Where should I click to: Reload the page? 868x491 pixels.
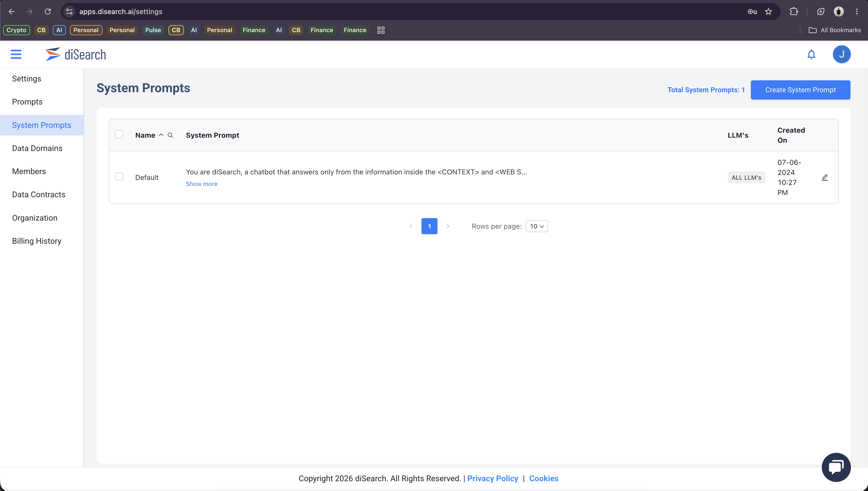tap(47, 12)
